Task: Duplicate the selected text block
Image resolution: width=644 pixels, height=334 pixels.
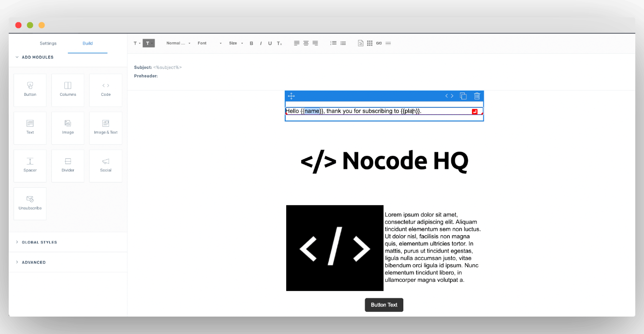Action: coord(463,96)
